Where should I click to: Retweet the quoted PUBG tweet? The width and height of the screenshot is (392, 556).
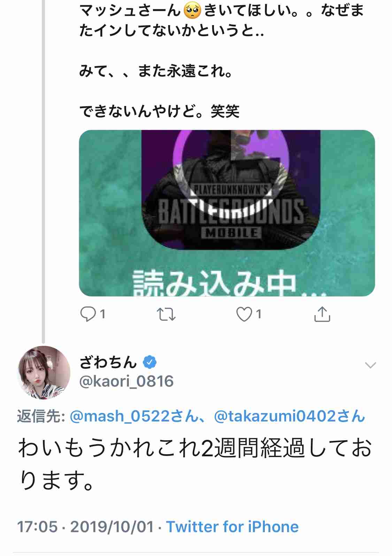click(166, 314)
